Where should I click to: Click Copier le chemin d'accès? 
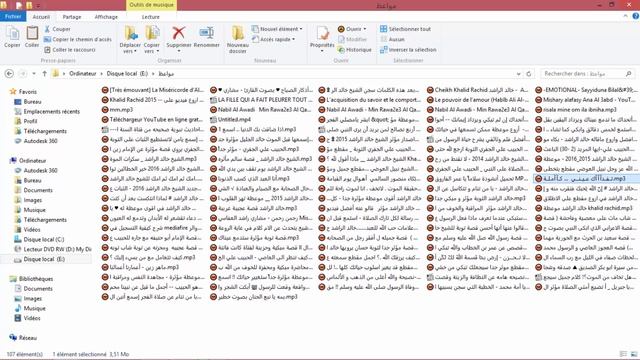78,39
